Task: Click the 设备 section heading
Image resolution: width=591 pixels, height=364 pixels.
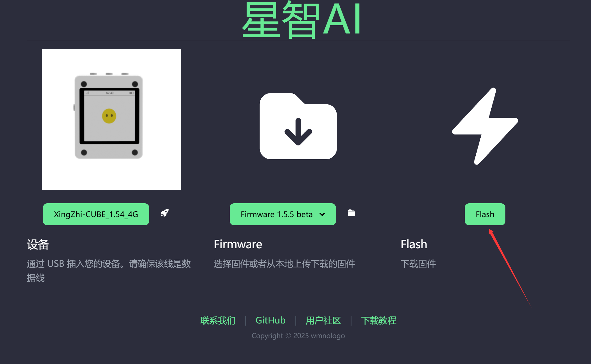Action: click(38, 244)
